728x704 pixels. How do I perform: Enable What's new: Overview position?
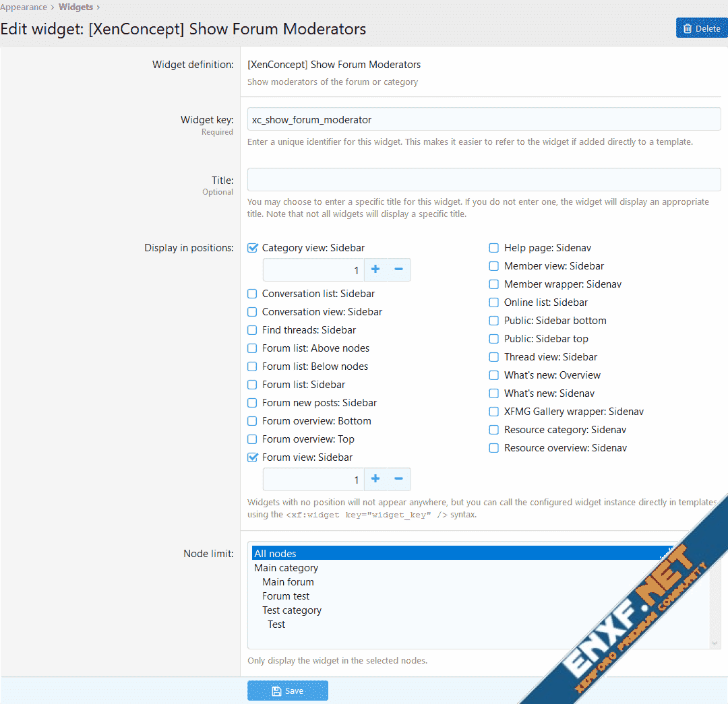point(494,375)
